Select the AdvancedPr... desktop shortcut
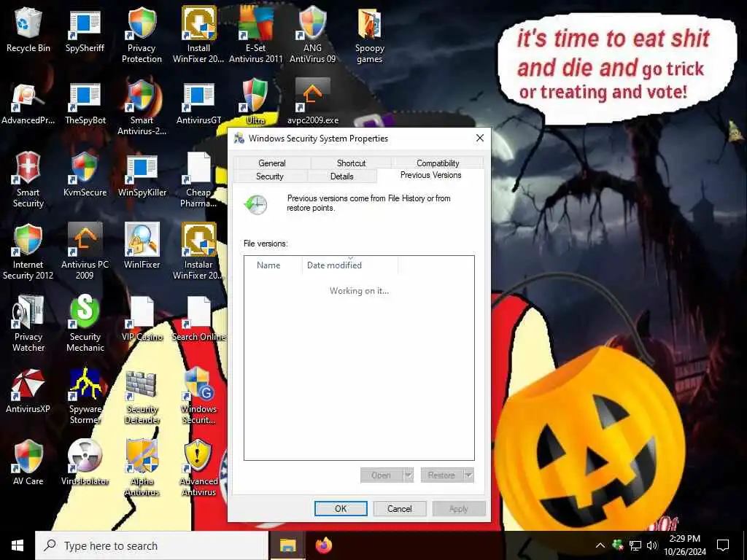This screenshot has width=747, height=560. point(28,104)
